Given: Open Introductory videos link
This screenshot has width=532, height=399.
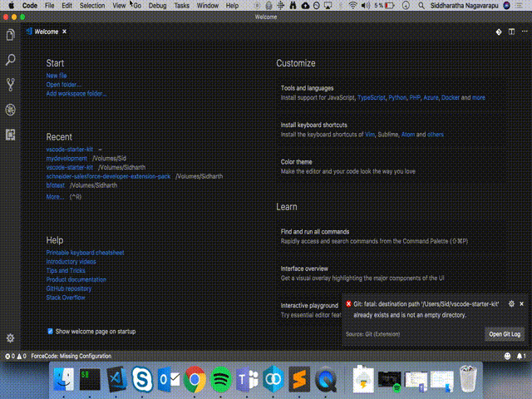Looking at the screenshot, I should pos(71,262).
